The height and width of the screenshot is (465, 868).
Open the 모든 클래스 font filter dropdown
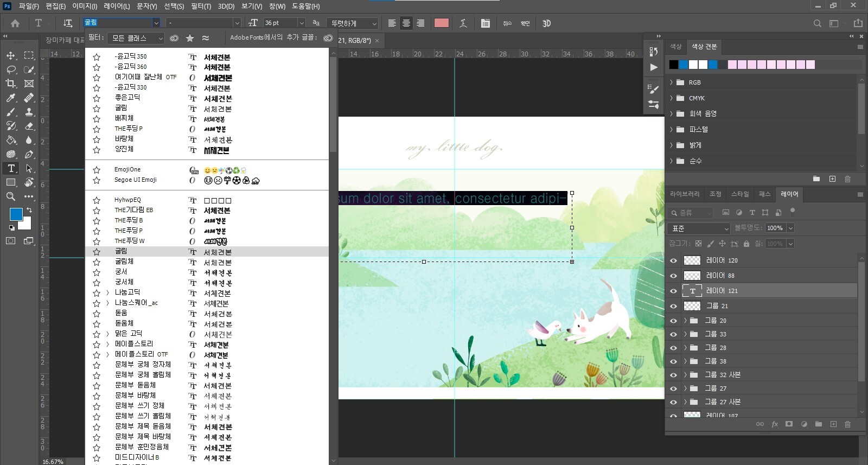(x=136, y=38)
